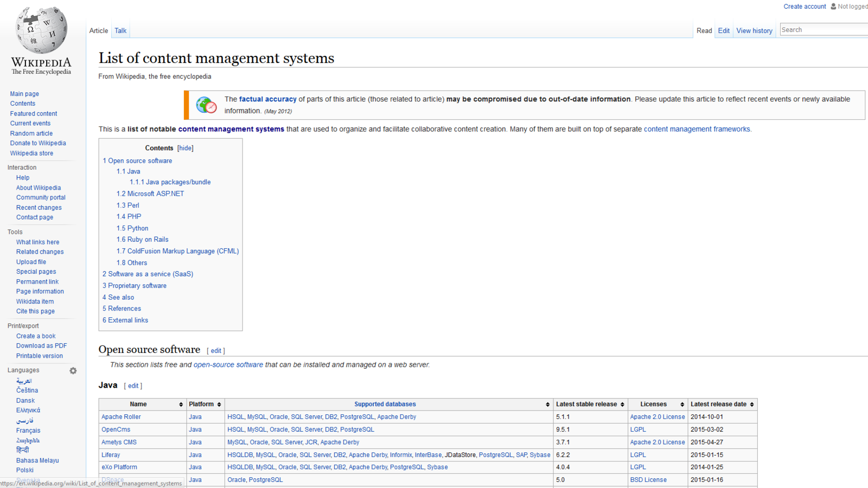Image resolution: width=868 pixels, height=488 pixels.
Task: Open the eXo Platform entry
Action: pyautogui.click(x=119, y=467)
